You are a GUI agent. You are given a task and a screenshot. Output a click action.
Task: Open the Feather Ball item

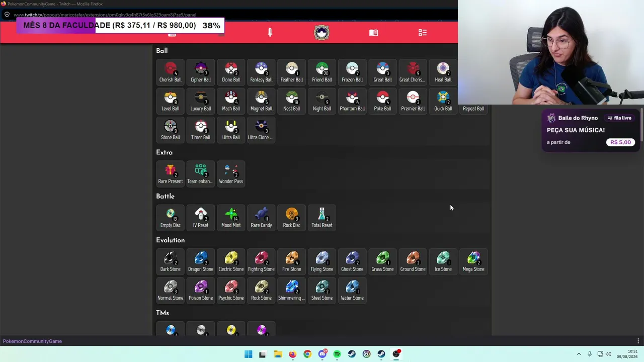point(292,72)
